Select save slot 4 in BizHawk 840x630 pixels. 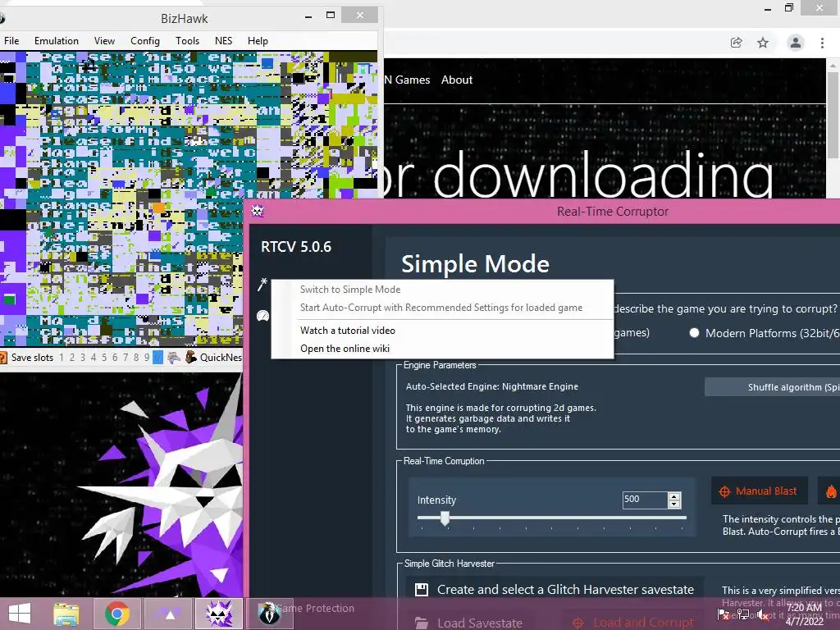tap(94, 358)
